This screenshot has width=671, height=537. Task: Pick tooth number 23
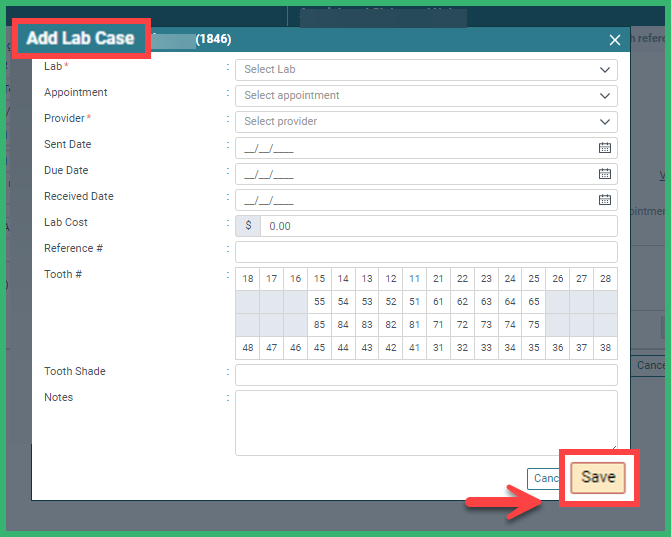coord(486,279)
